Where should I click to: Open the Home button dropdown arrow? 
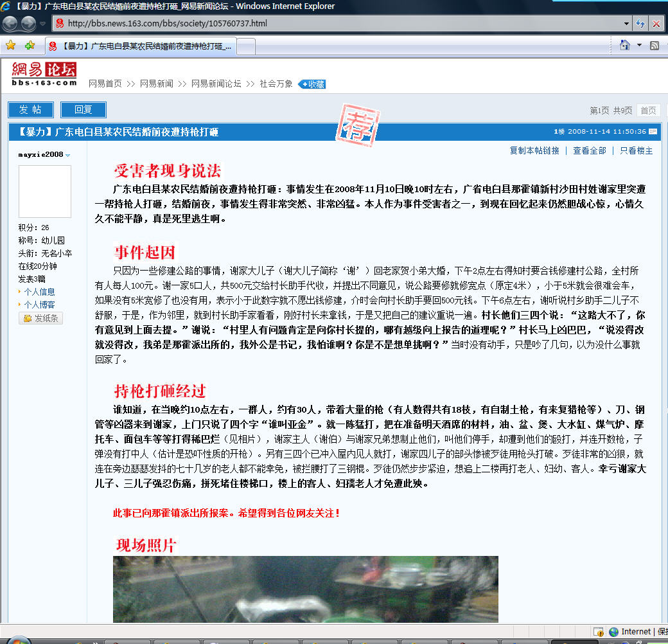pyautogui.click(x=639, y=46)
